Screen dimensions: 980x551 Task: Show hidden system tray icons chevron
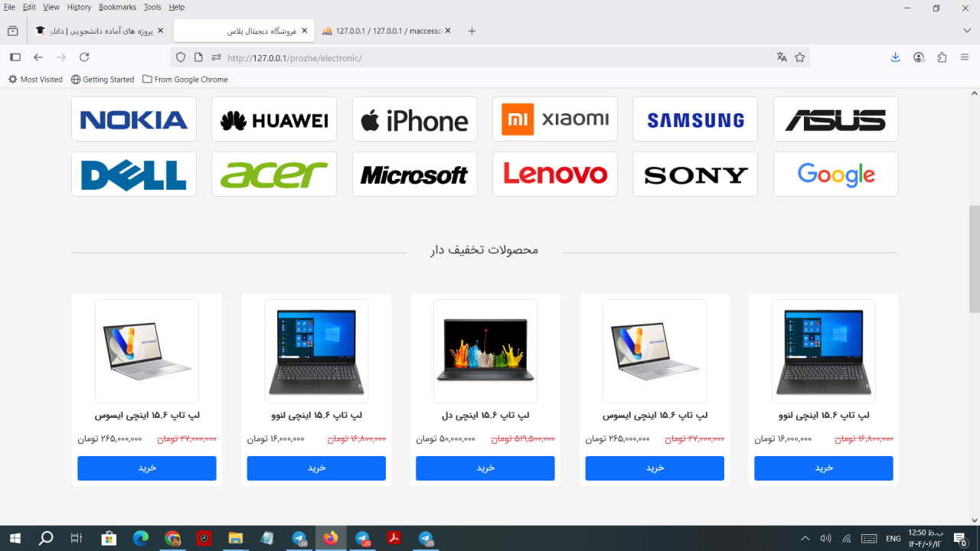[805, 539]
